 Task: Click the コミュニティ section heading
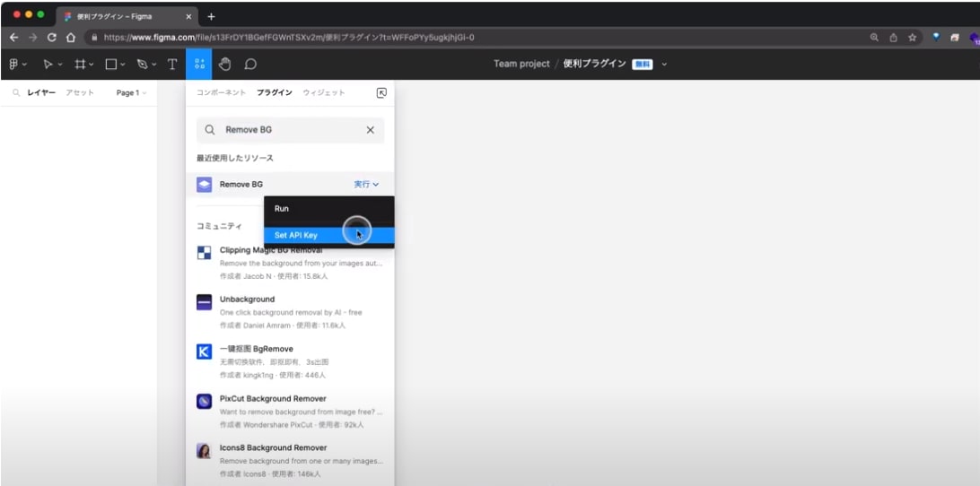click(x=219, y=226)
